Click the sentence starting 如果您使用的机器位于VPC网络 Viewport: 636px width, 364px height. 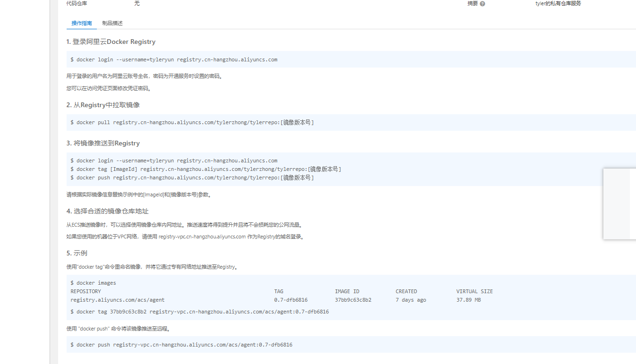pyautogui.click(x=185, y=237)
